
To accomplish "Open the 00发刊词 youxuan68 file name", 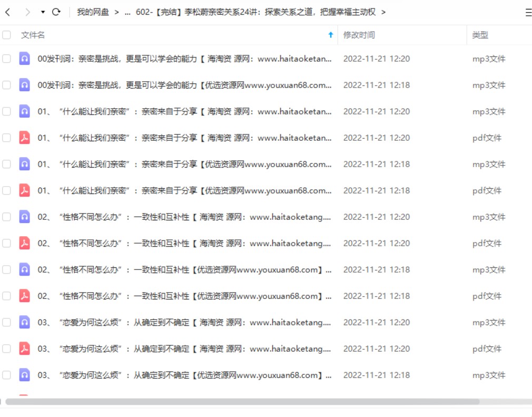I will [184, 85].
